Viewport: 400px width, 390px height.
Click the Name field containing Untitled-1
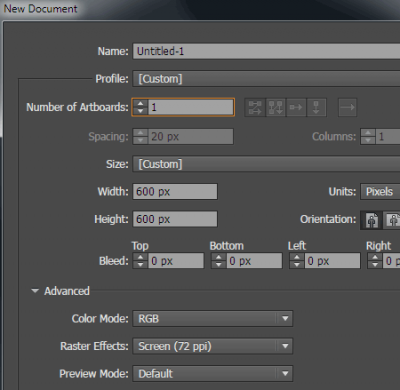(266, 51)
